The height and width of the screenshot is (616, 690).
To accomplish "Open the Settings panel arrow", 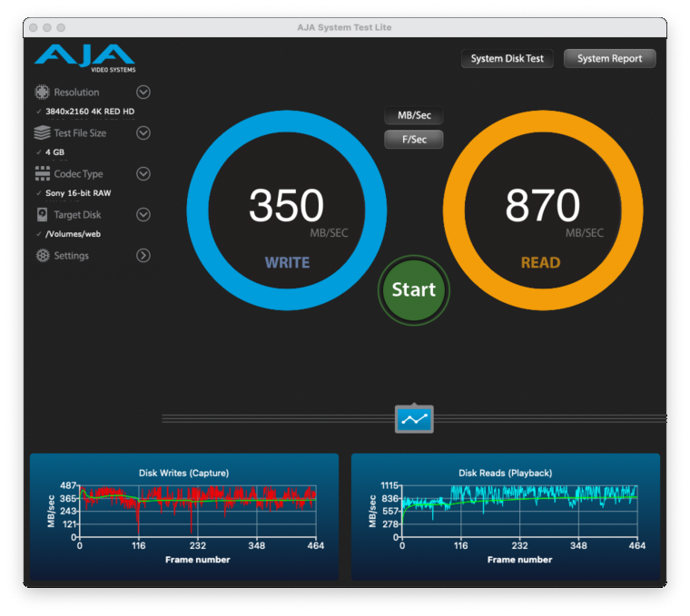I will point(143,256).
